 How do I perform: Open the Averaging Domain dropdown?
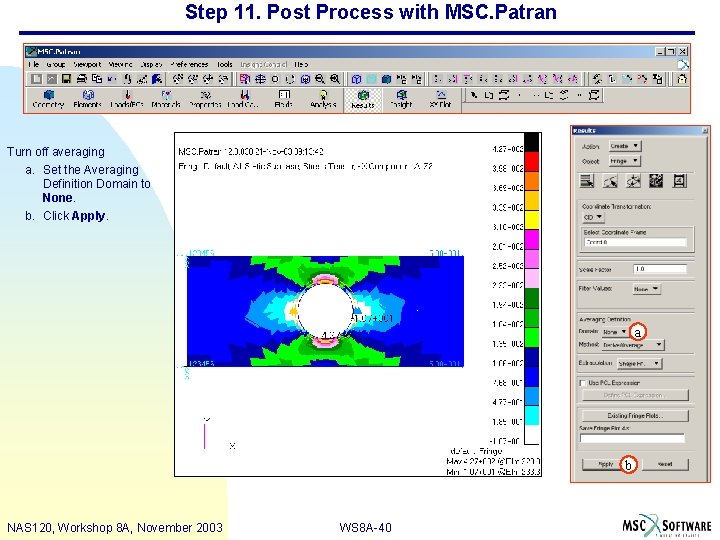(x=615, y=332)
